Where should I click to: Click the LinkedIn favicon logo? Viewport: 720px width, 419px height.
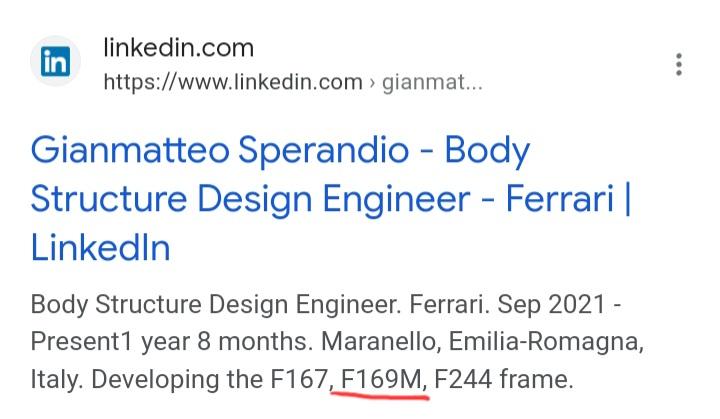point(53,63)
